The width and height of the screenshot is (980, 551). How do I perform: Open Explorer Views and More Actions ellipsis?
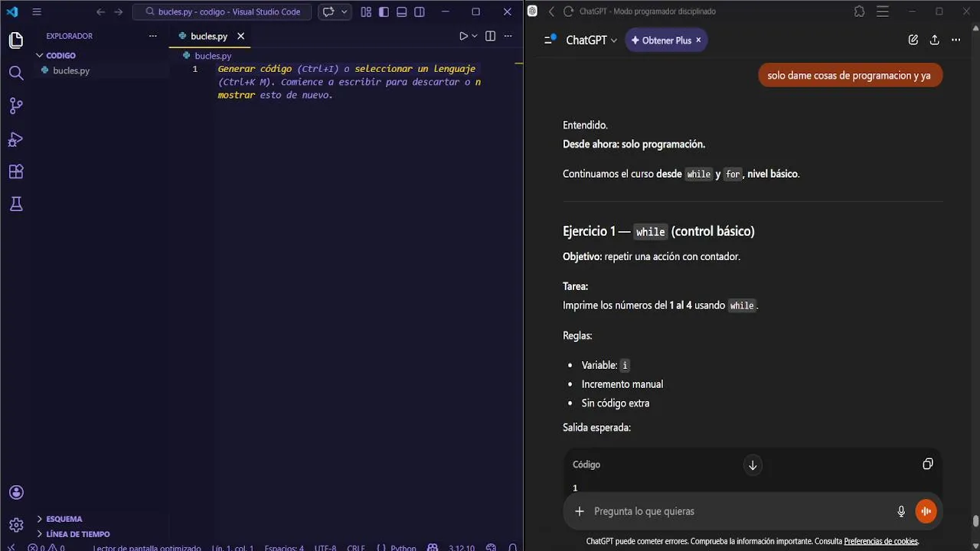(152, 36)
